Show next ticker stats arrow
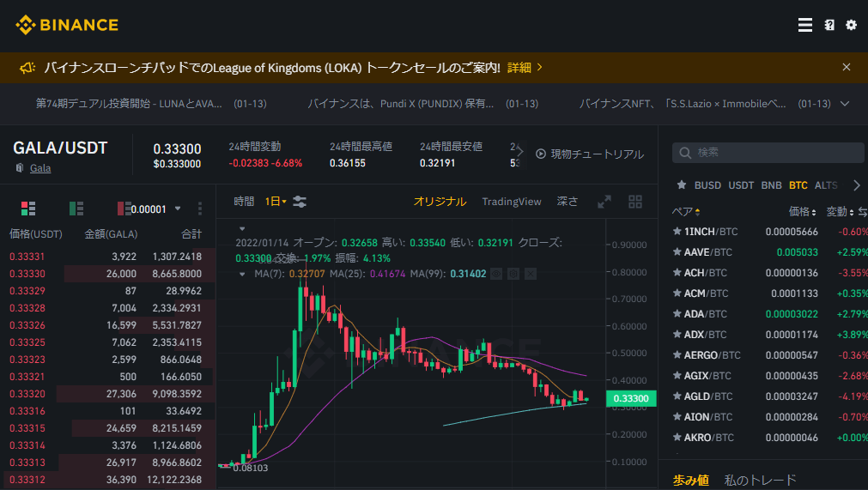Screen dimensions: 868x490 pyautogui.click(x=519, y=152)
